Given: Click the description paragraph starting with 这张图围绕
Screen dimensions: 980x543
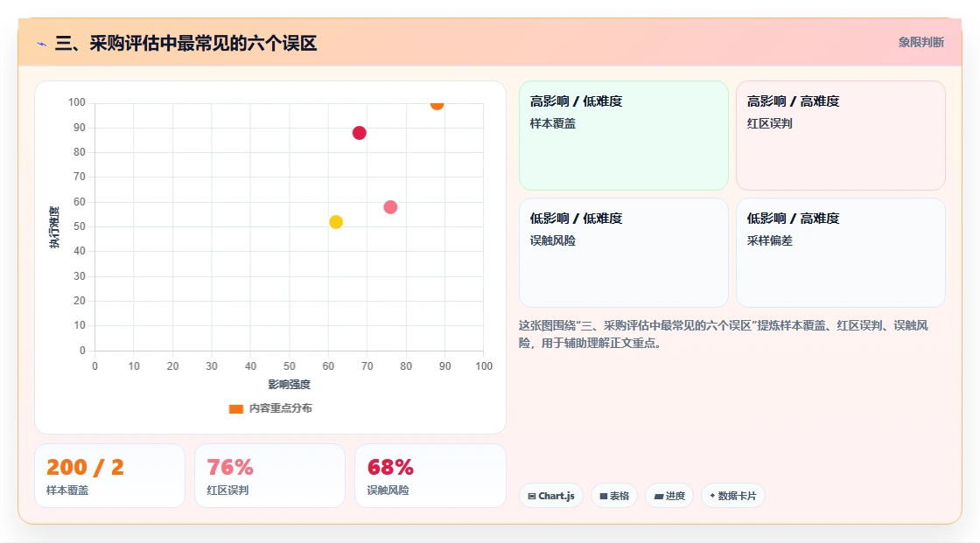Looking at the screenshot, I should point(723,334).
